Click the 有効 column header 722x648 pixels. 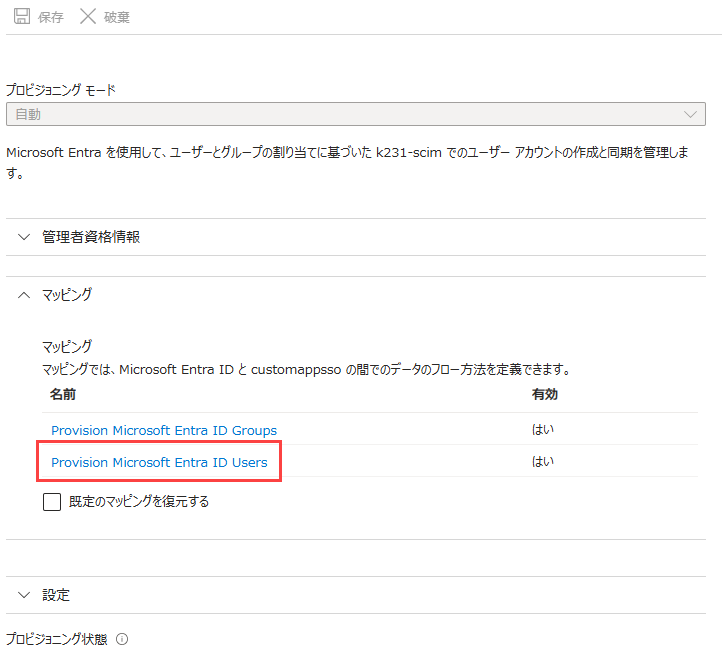click(x=545, y=394)
